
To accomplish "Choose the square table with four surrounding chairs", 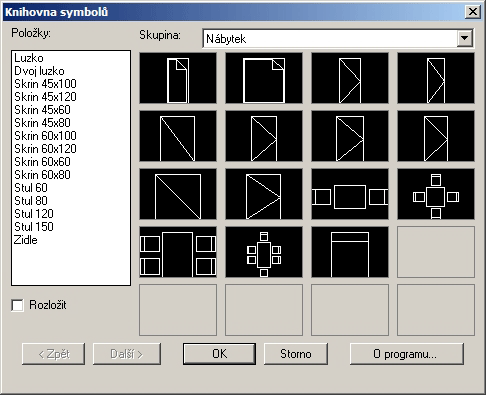I will tap(436, 194).
